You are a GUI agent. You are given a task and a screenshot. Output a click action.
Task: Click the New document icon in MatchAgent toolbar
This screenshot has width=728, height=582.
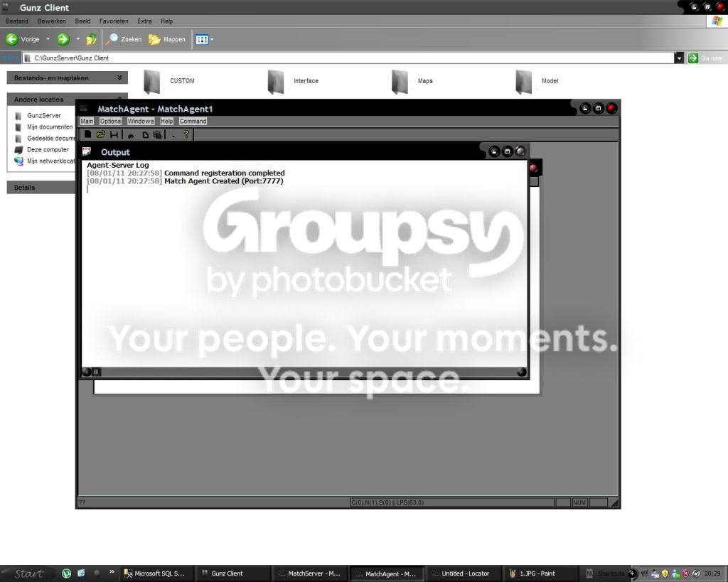[x=87, y=134]
